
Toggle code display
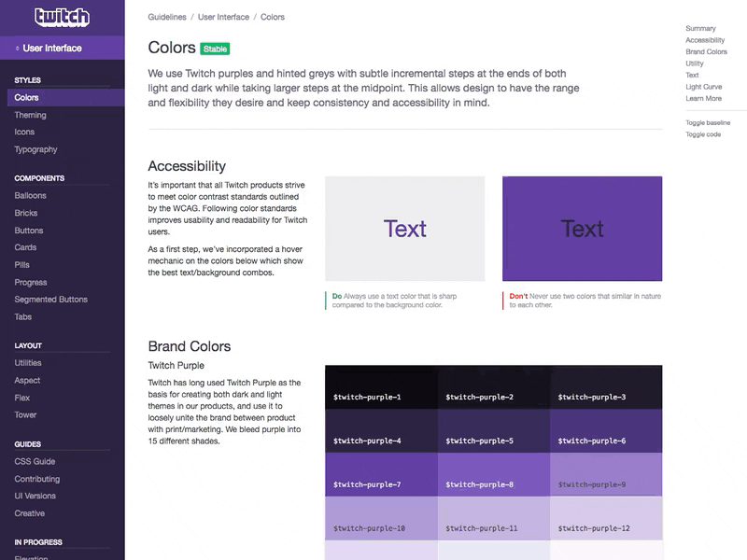point(703,134)
